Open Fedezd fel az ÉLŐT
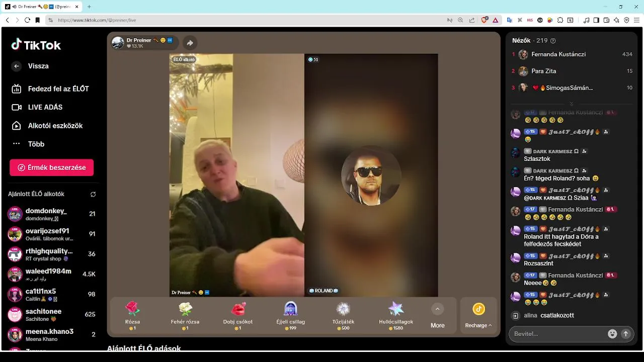 (50, 88)
